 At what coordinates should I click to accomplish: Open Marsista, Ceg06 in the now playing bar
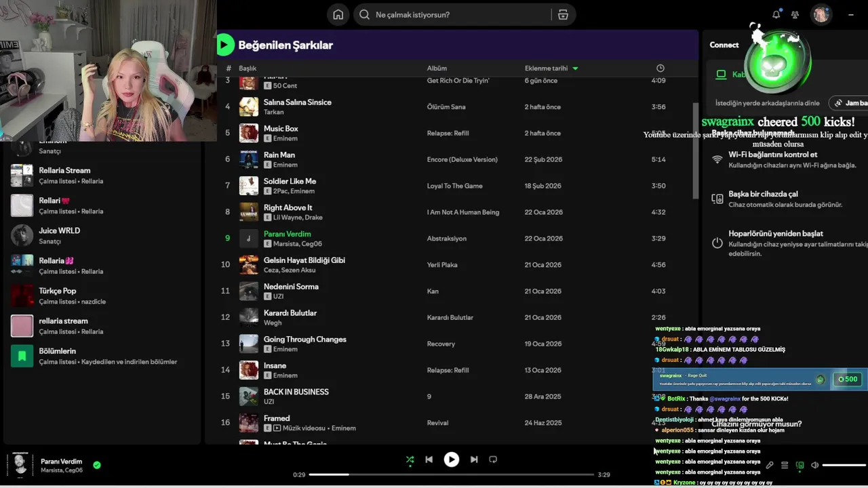(x=62, y=470)
